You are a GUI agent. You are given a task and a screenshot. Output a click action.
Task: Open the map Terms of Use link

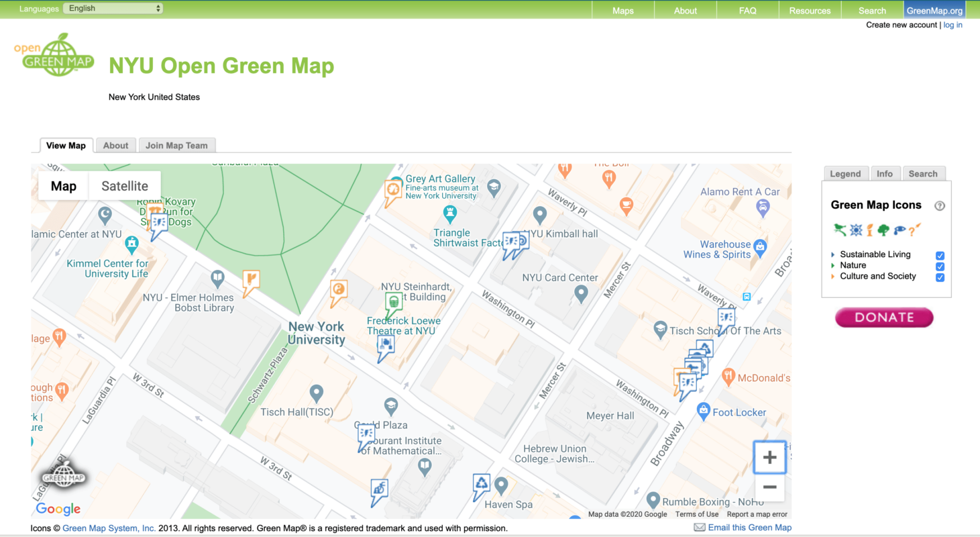[x=697, y=514]
